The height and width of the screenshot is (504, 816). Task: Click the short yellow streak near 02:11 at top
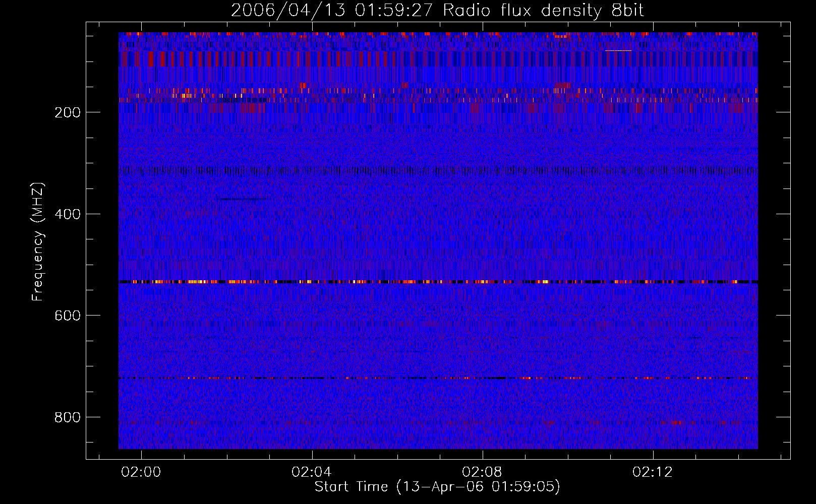618,50
